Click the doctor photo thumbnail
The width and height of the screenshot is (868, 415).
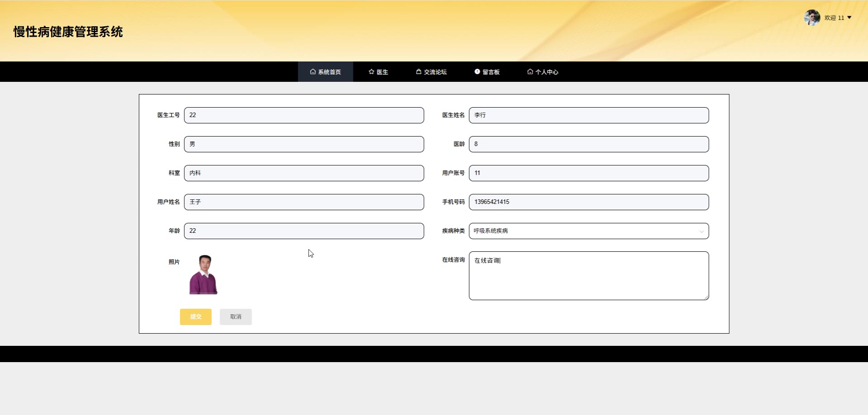[203, 274]
